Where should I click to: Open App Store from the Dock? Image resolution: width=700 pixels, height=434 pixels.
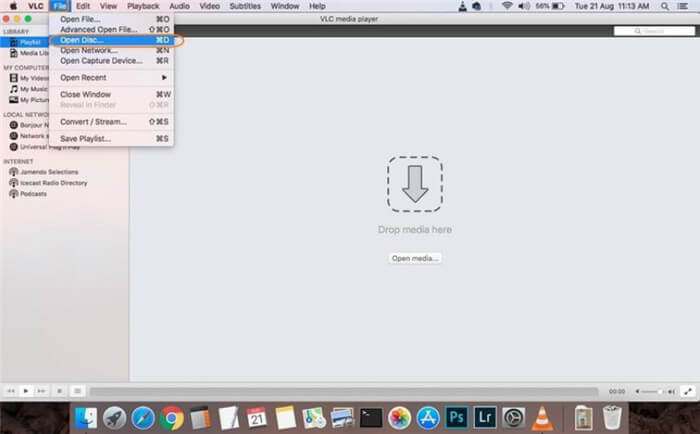tap(428, 418)
